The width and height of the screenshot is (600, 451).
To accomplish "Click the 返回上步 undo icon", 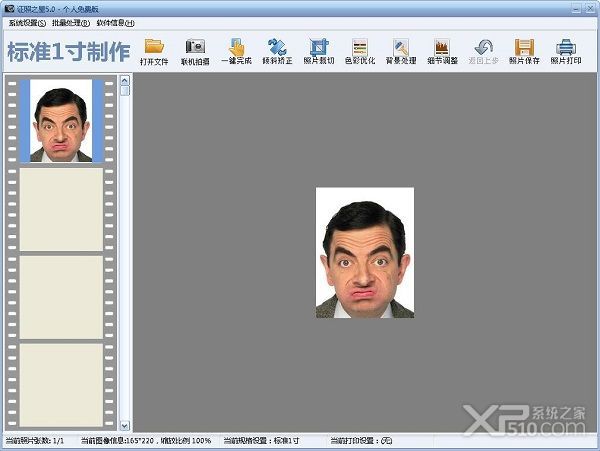I will (x=483, y=51).
